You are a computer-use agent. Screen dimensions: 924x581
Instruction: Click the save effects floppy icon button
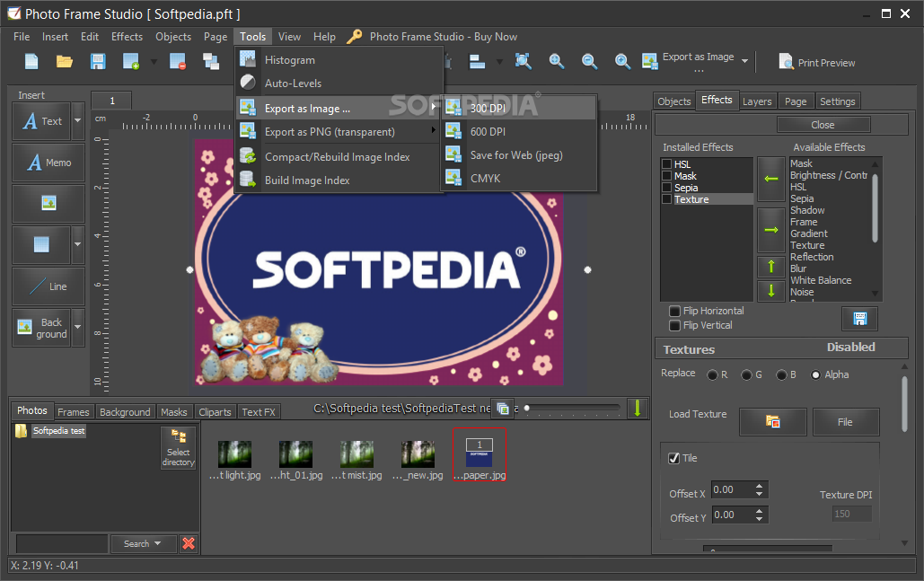(x=859, y=319)
